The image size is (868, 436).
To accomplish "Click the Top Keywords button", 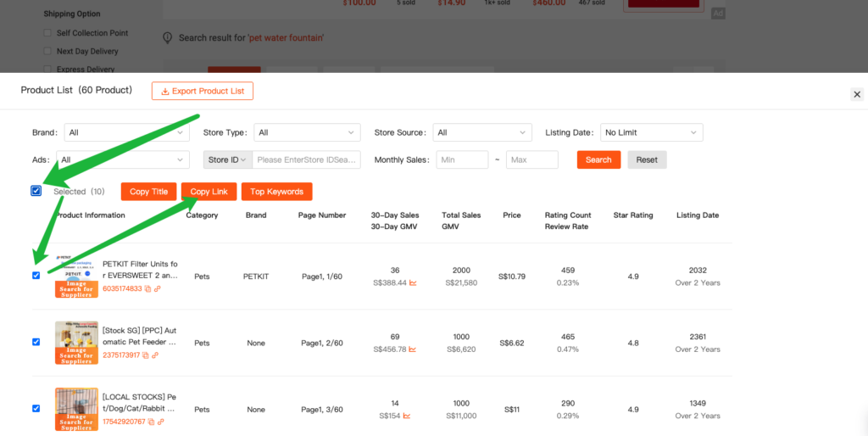I will [276, 192].
